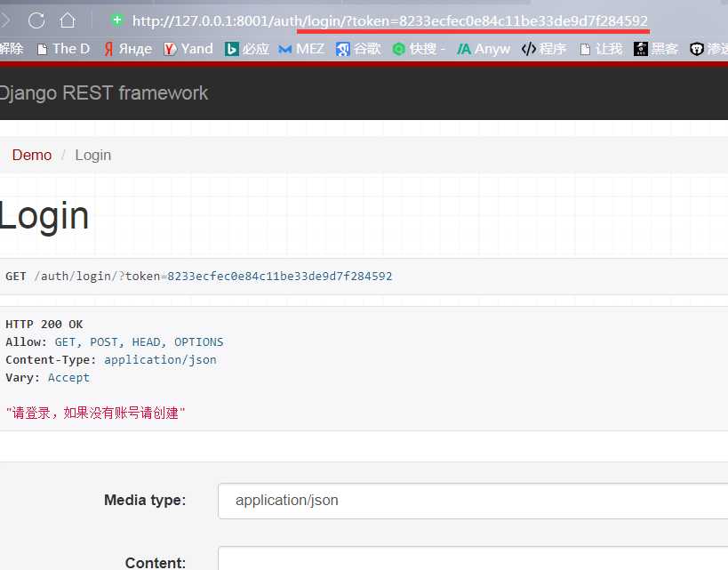Open the 让我 bookmark

point(601,49)
